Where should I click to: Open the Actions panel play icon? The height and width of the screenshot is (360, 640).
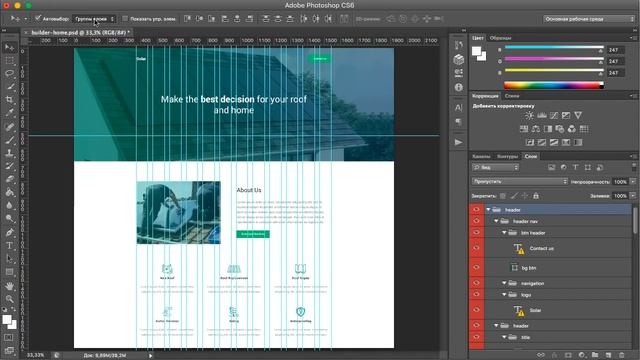(459, 142)
